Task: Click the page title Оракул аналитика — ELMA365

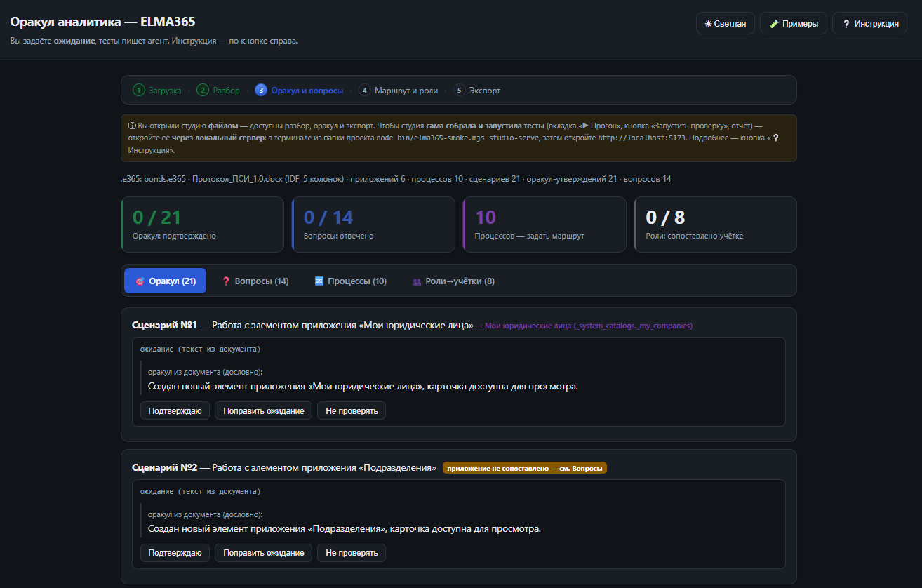Action: point(102,22)
